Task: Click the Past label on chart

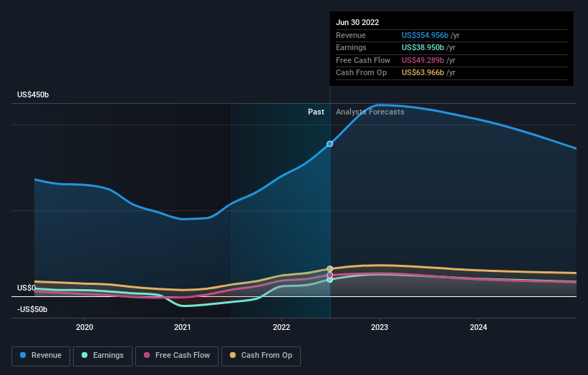Action: click(x=316, y=112)
